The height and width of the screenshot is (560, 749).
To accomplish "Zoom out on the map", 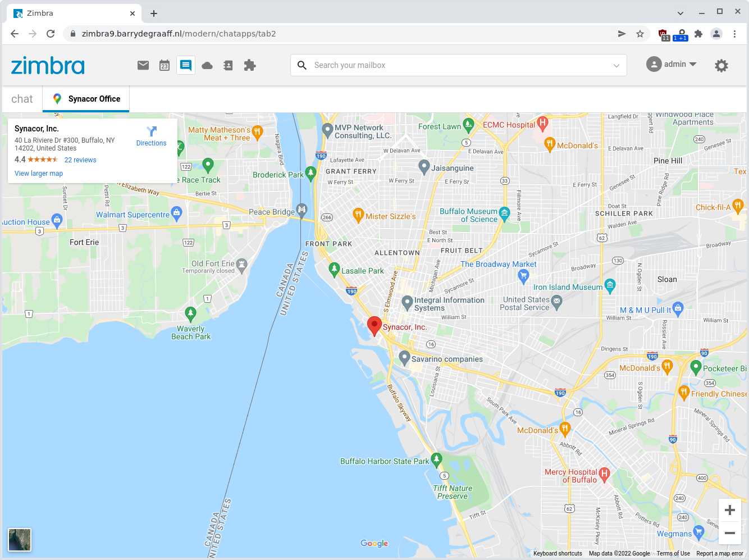I will pyautogui.click(x=730, y=533).
